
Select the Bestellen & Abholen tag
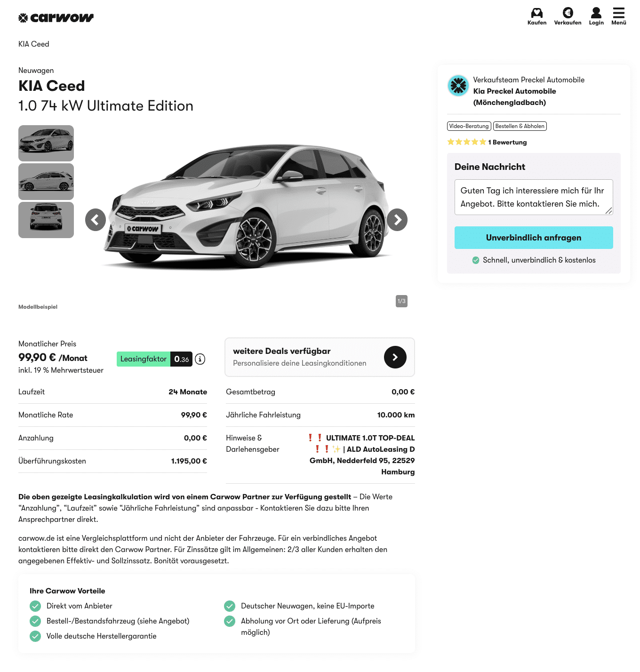pos(520,126)
